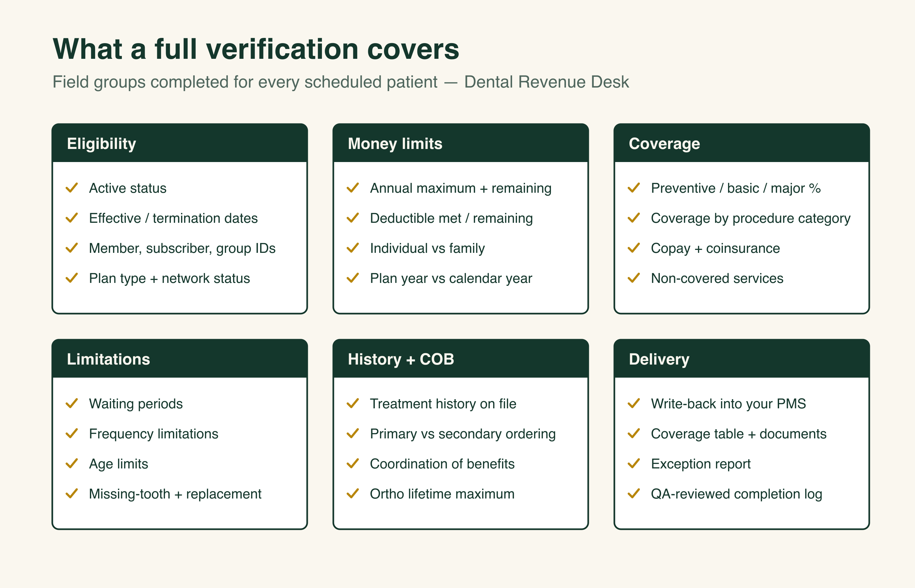The width and height of the screenshot is (915, 588).
Task: Click the text Coverage by procedure category
Action: coord(751,219)
